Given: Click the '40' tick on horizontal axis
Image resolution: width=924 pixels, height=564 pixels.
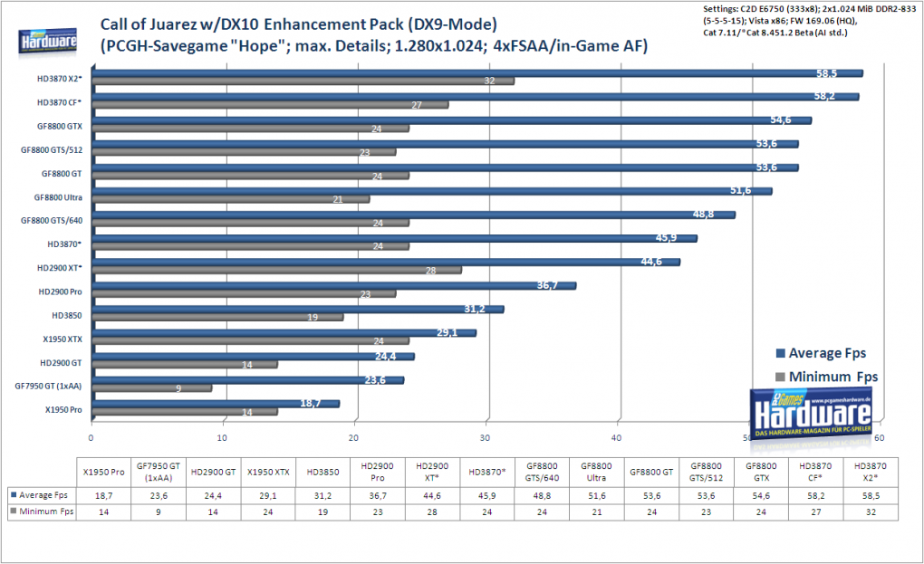Looking at the screenshot, I should (x=616, y=437).
